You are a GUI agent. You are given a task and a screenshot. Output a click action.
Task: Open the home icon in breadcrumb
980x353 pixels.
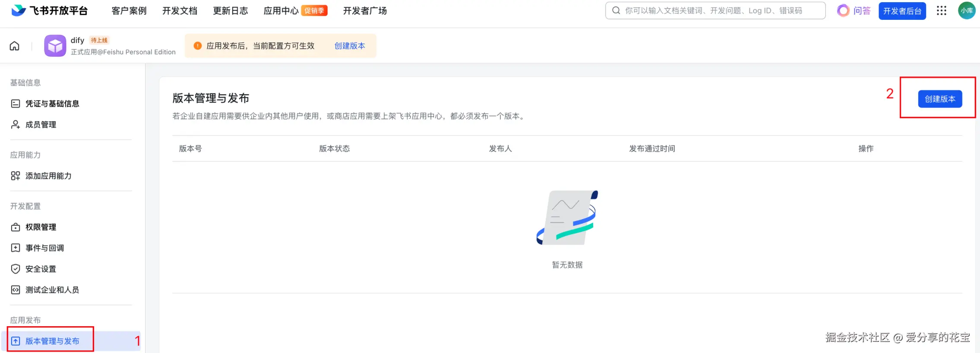pyautogui.click(x=15, y=46)
